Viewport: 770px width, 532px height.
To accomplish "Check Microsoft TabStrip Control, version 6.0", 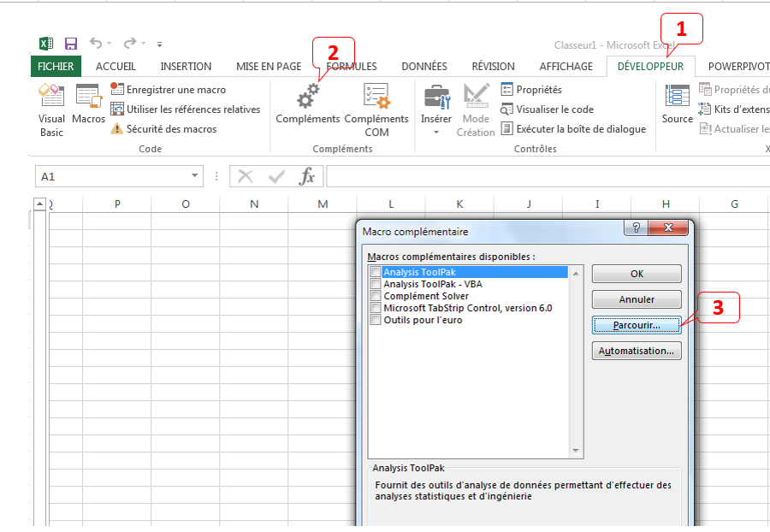I will (376, 308).
